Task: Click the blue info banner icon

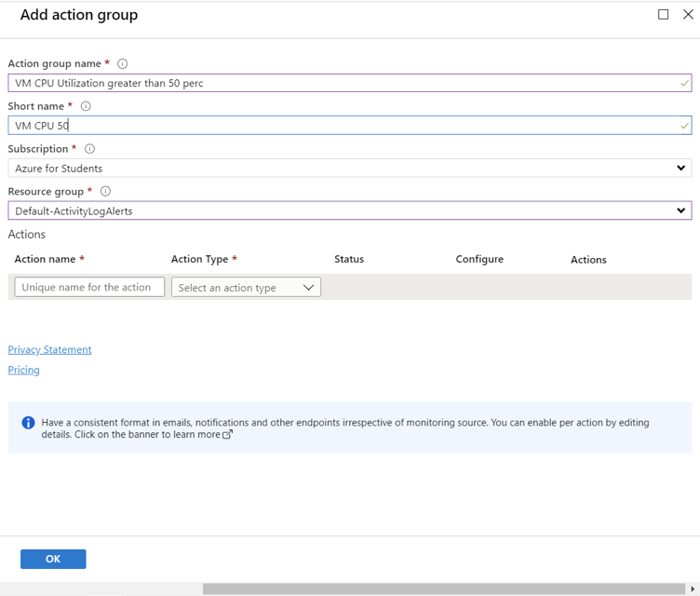Action: [x=28, y=423]
